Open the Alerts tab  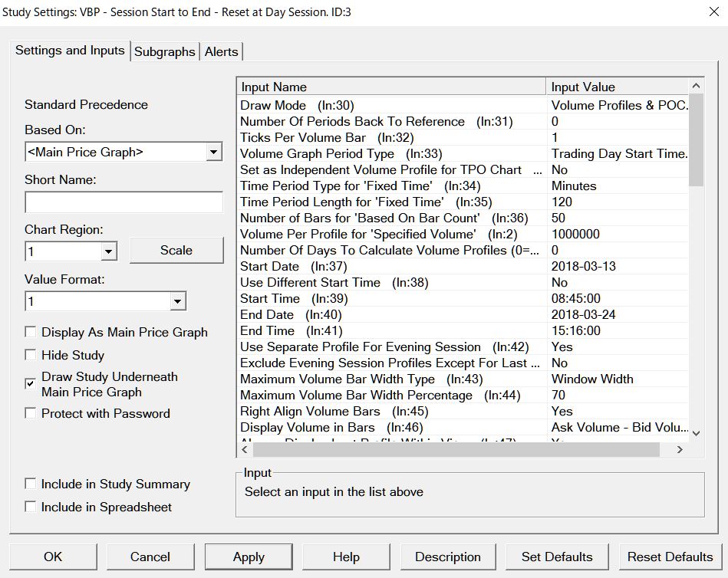click(221, 51)
